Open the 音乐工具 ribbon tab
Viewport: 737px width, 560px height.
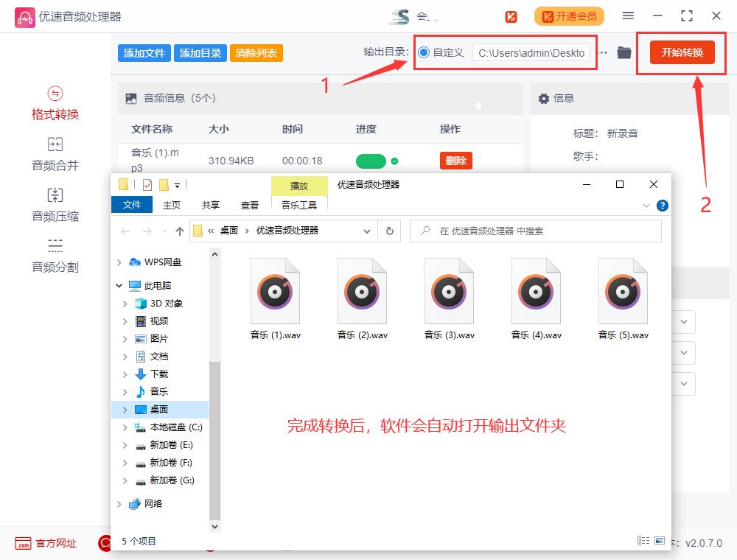[298, 206]
